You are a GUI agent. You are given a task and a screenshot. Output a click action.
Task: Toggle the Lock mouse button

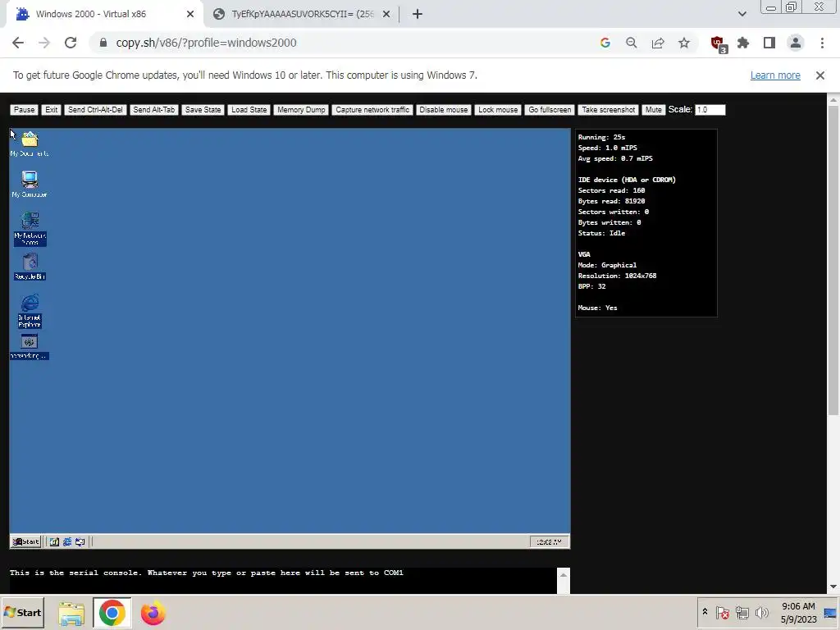tap(498, 110)
